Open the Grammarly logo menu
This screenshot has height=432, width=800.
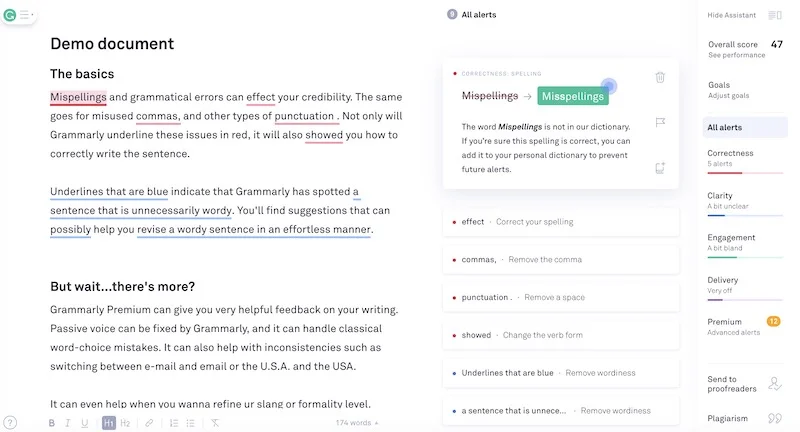[x=10, y=15]
